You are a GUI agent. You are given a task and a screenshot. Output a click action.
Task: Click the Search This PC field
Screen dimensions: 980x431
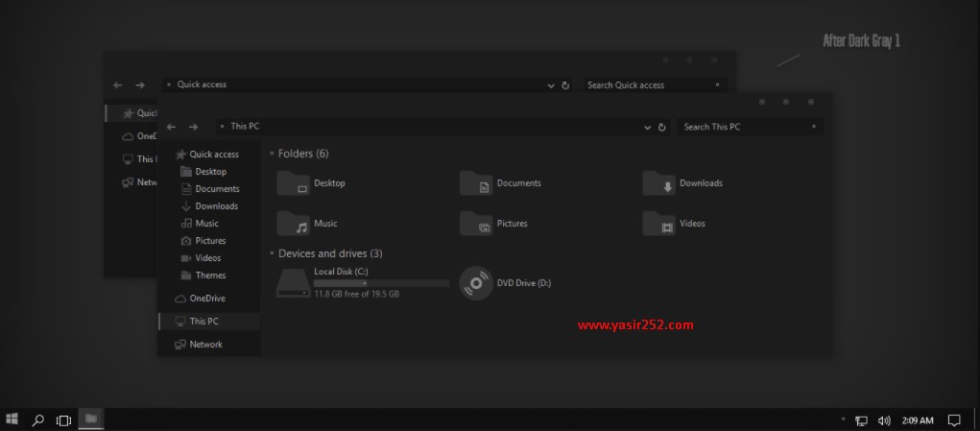point(744,127)
